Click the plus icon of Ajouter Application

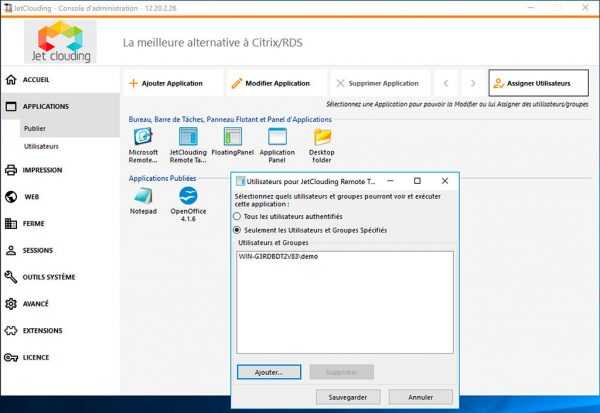(133, 83)
